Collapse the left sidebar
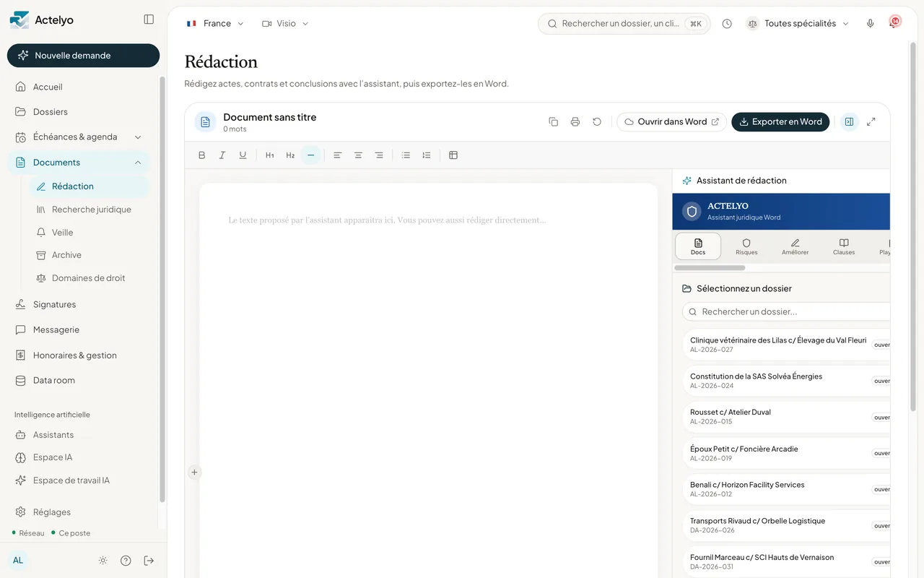This screenshot has height=578, width=924. pyautogui.click(x=149, y=20)
